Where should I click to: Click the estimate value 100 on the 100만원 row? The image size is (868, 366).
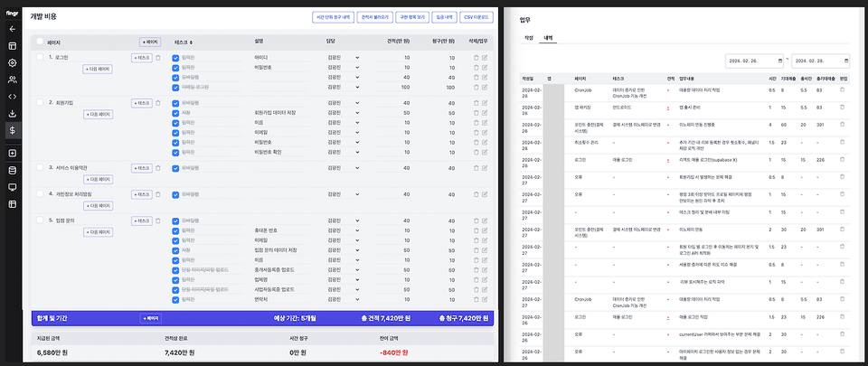pyautogui.click(x=406, y=88)
